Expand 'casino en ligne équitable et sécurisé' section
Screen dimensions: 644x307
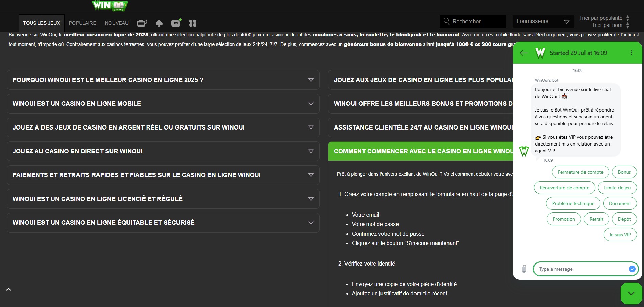[163, 223]
